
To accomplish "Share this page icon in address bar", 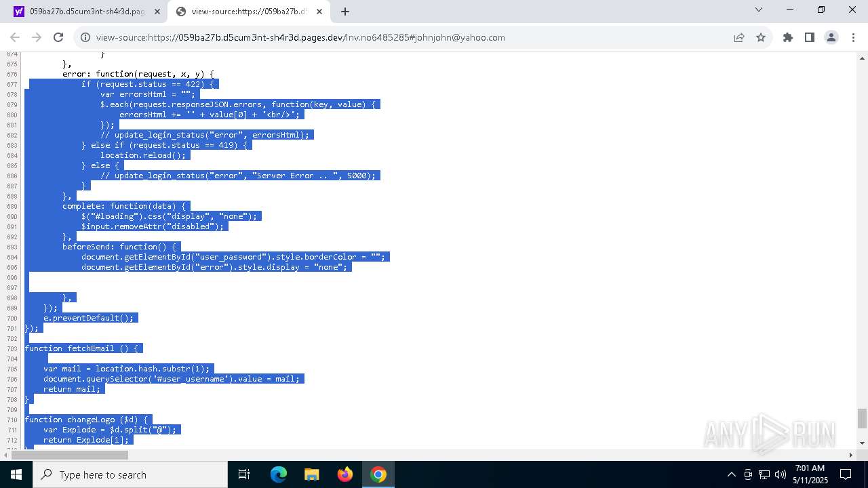I will [x=739, y=37].
